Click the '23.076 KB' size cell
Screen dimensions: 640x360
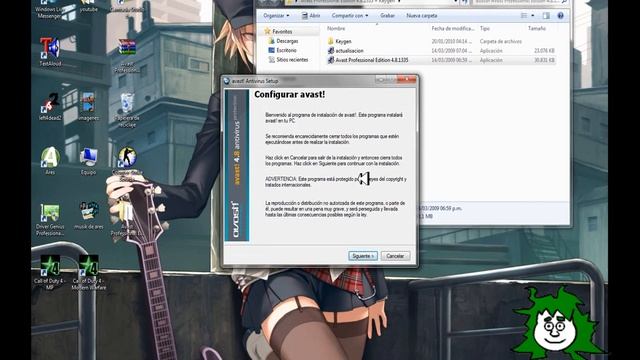[544, 51]
